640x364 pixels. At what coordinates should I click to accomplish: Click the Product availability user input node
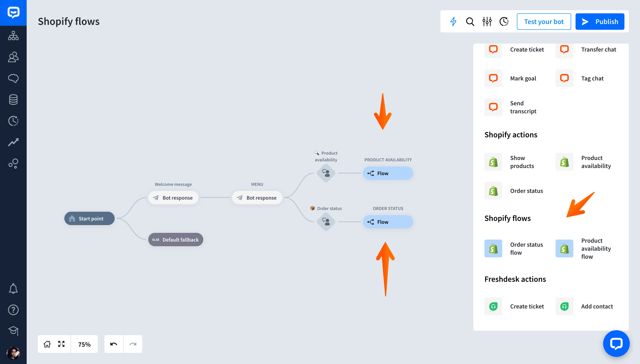point(326,173)
